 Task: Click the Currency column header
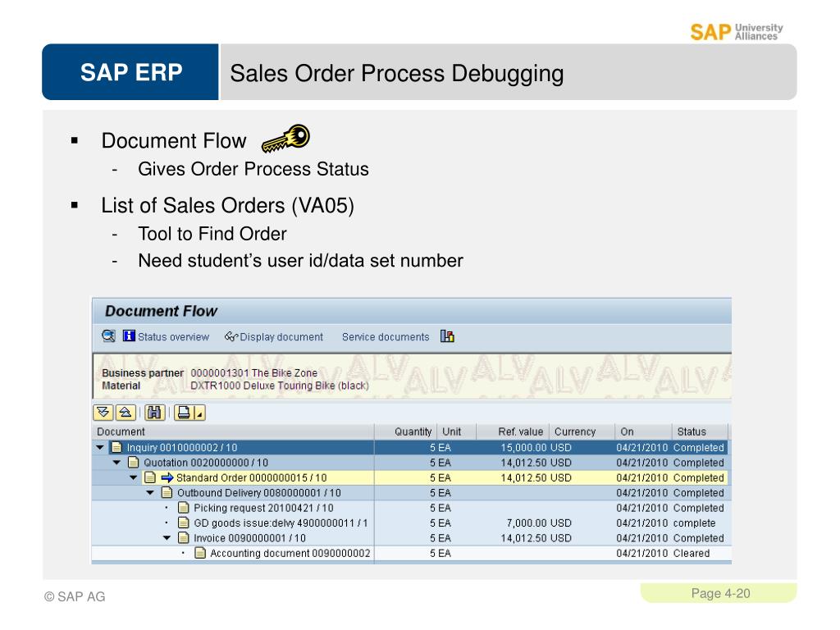(582, 431)
